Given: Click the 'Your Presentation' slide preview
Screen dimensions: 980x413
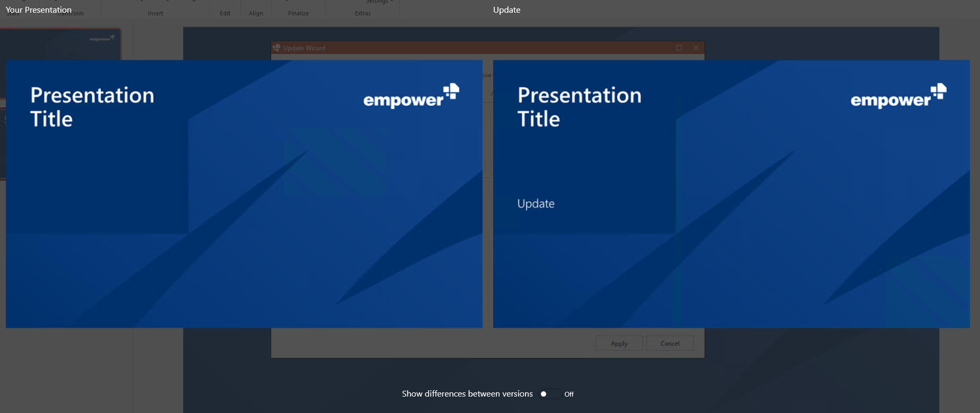Looking at the screenshot, I should [244, 194].
